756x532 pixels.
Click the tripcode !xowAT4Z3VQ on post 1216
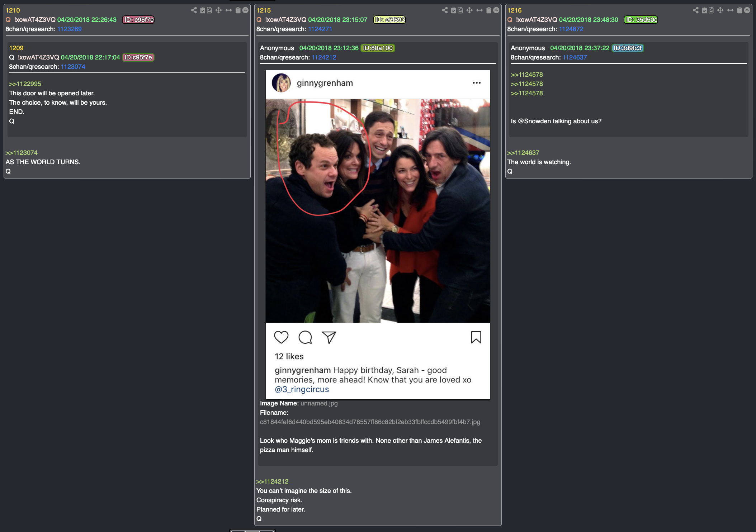click(537, 20)
